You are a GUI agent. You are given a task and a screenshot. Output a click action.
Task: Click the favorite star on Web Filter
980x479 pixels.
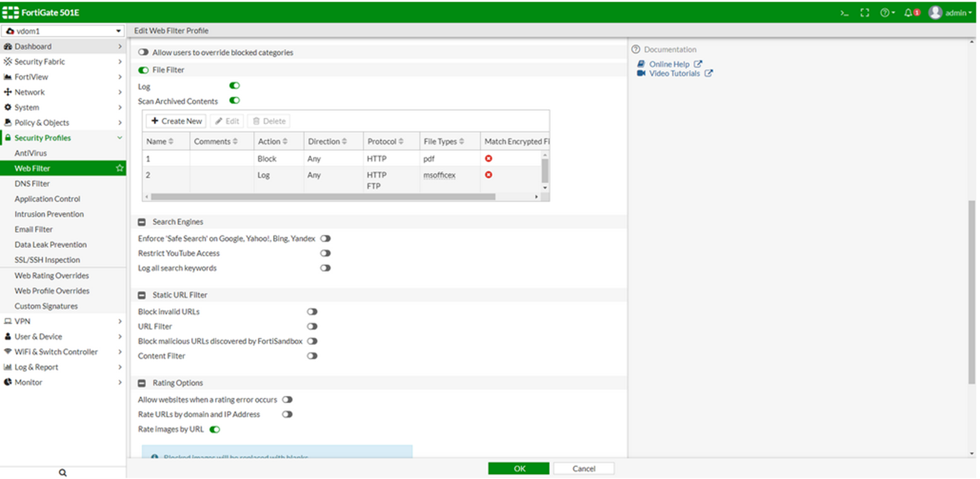tap(120, 168)
